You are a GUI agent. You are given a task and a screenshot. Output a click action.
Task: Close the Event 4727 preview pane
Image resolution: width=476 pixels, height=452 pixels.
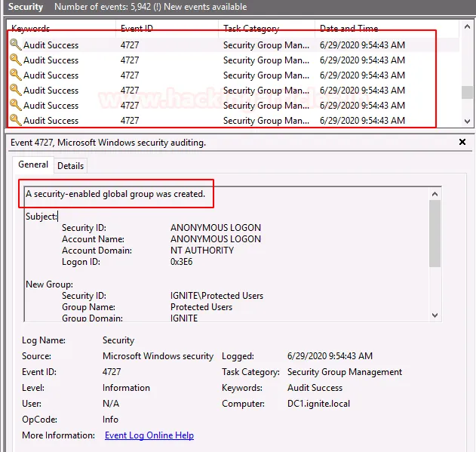(462, 142)
